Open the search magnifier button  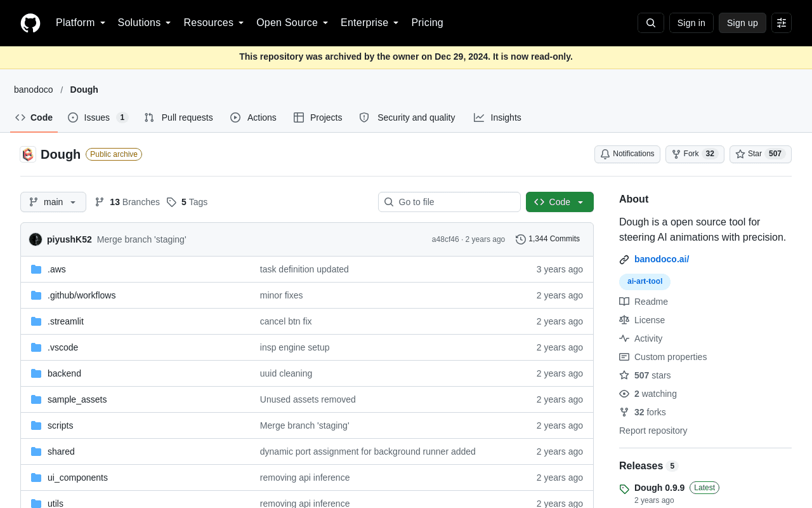pyautogui.click(x=651, y=23)
